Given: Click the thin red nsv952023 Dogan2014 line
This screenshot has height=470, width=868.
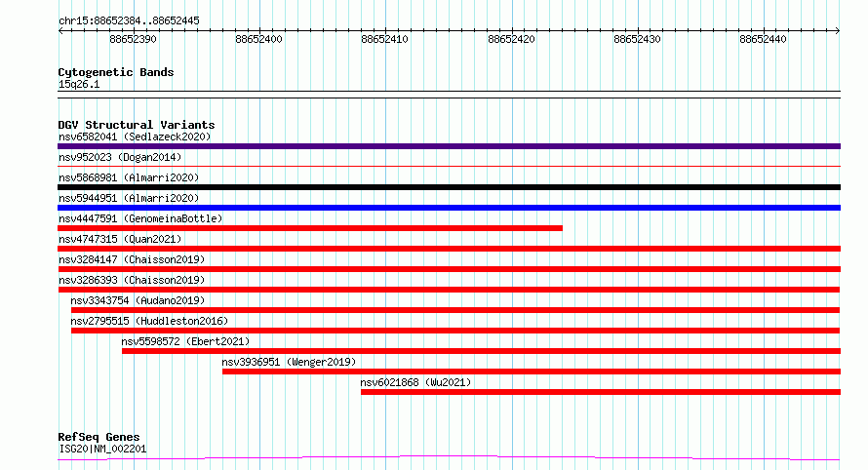Looking at the screenshot, I should [x=449, y=166].
